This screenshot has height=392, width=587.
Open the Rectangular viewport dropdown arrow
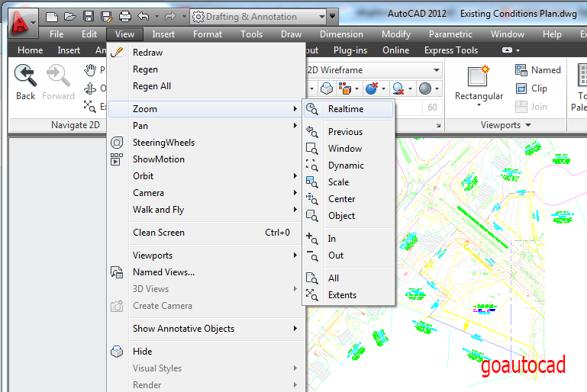479,105
